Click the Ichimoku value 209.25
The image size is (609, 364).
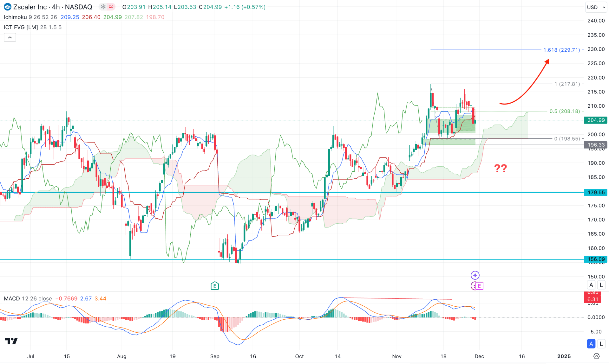(70, 17)
